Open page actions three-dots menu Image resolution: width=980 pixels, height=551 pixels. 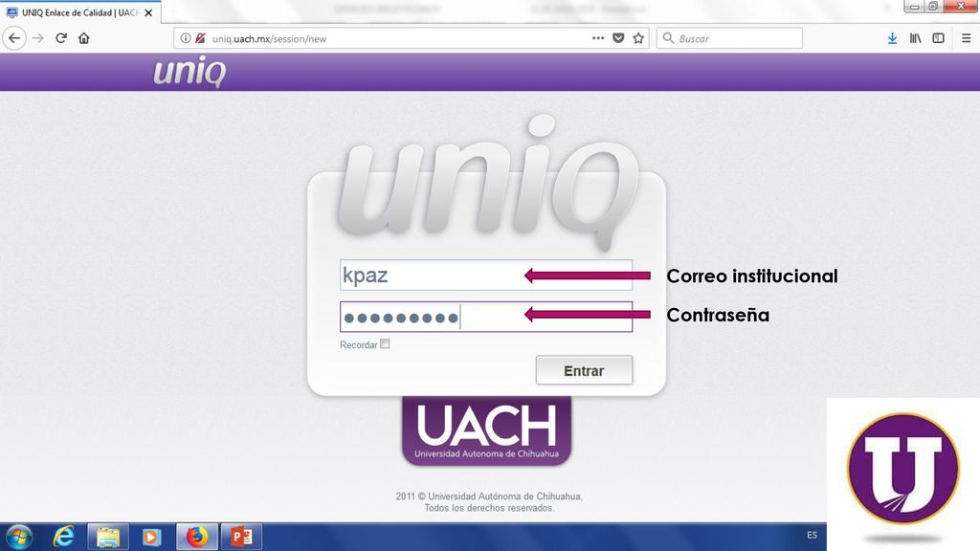pyautogui.click(x=598, y=38)
